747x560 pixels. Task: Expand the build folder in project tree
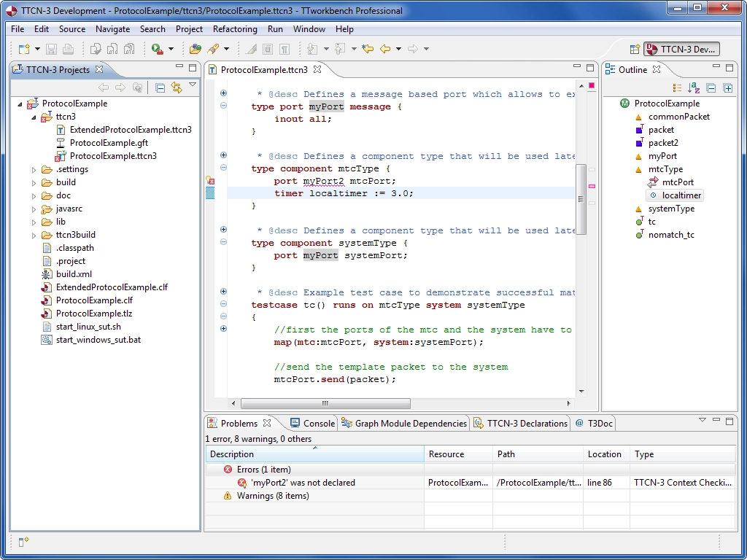pos(34,182)
